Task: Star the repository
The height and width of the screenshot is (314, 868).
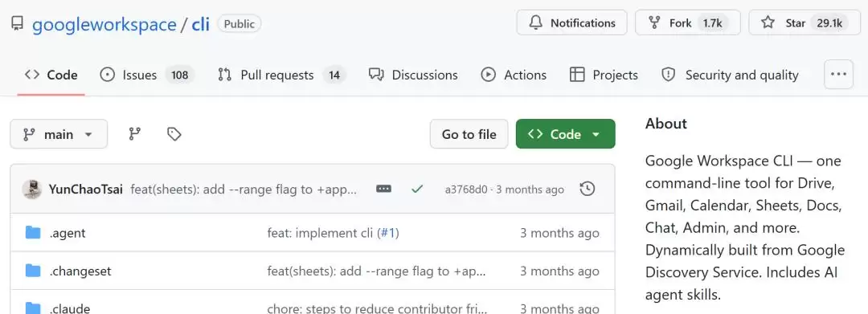Action: coord(805,22)
